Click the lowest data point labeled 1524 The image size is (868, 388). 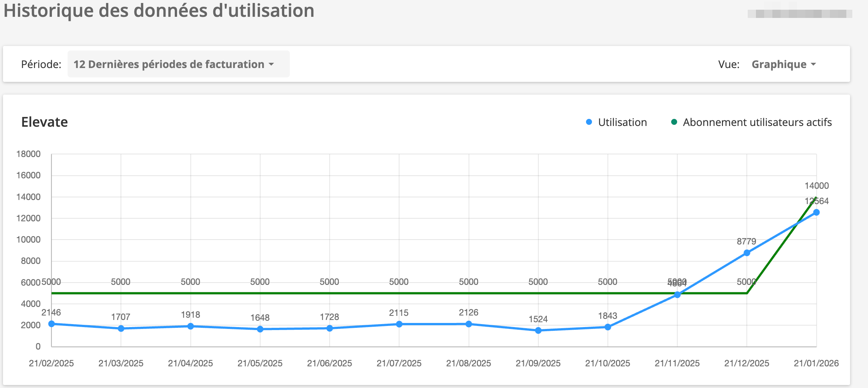point(538,330)
